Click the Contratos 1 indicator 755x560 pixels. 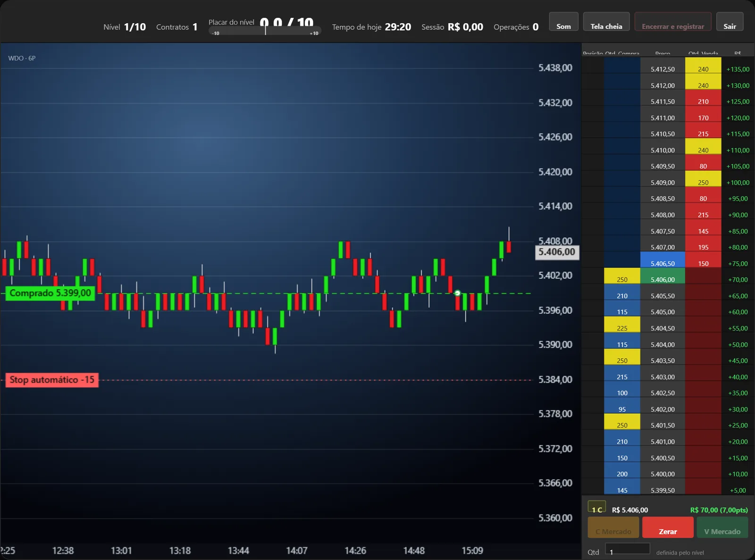click(x=176, y=27)
